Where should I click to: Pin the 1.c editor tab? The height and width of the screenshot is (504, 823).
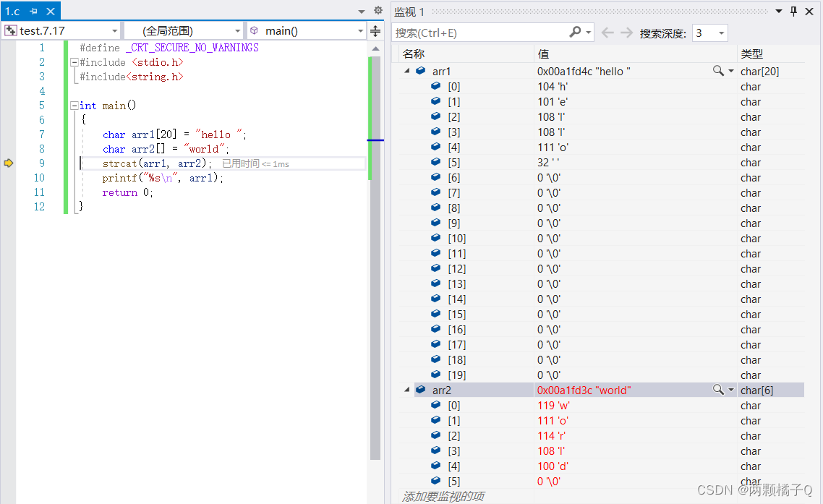pyautogui.click(x=33, y=11)
